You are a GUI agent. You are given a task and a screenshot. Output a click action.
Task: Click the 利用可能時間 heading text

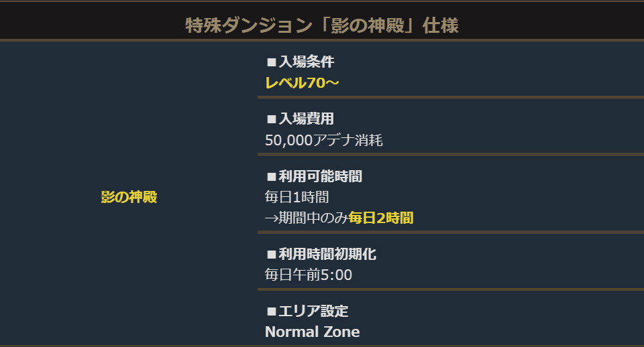pos(320,177)
